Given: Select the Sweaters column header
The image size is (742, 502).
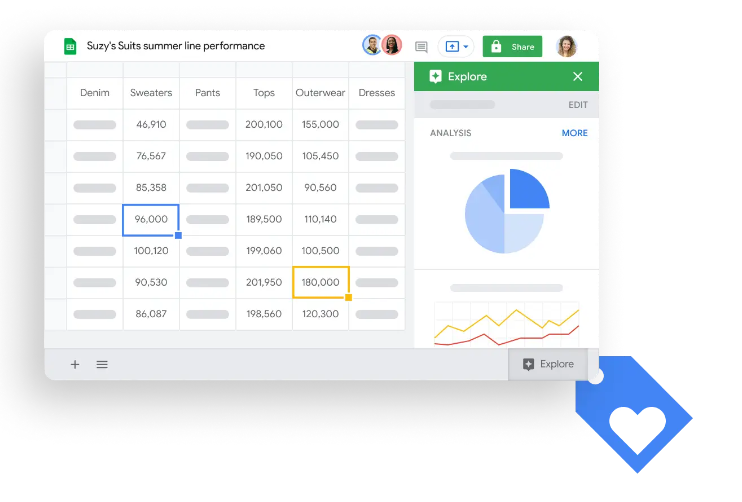Looking at the screenshot, I should (x=151, y=93).
